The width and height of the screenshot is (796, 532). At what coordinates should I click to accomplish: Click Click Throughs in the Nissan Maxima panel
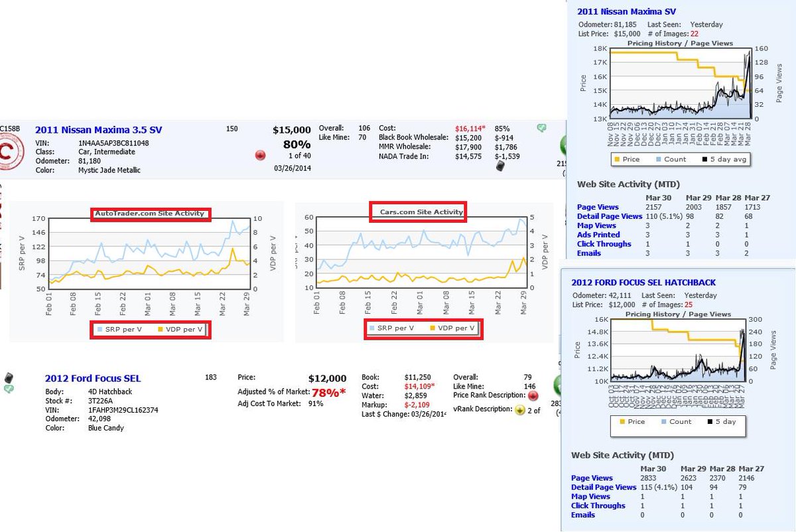click(604, 244)
